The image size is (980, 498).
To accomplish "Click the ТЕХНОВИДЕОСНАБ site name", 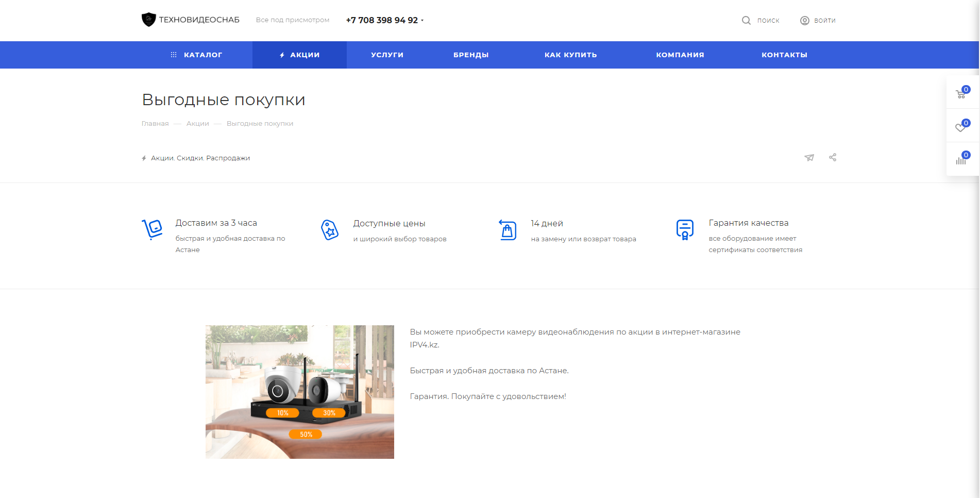I will tap(199, 20).
